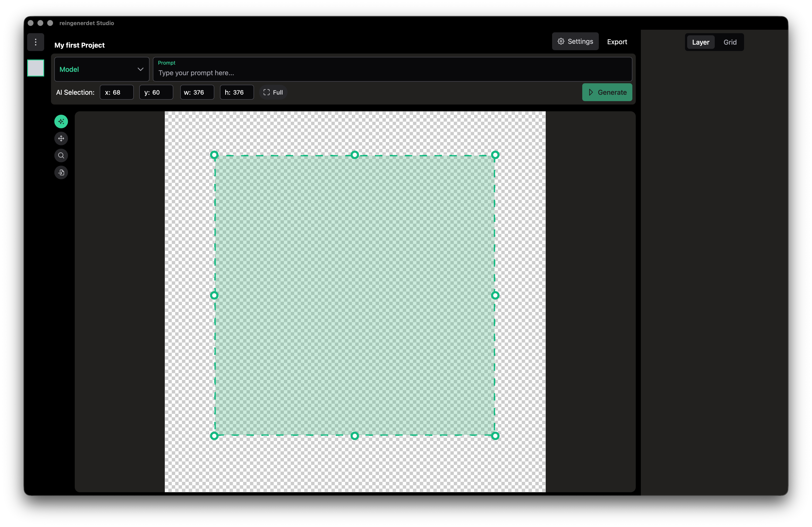
Task: Click the selection height h field
Action: point(236,92)
